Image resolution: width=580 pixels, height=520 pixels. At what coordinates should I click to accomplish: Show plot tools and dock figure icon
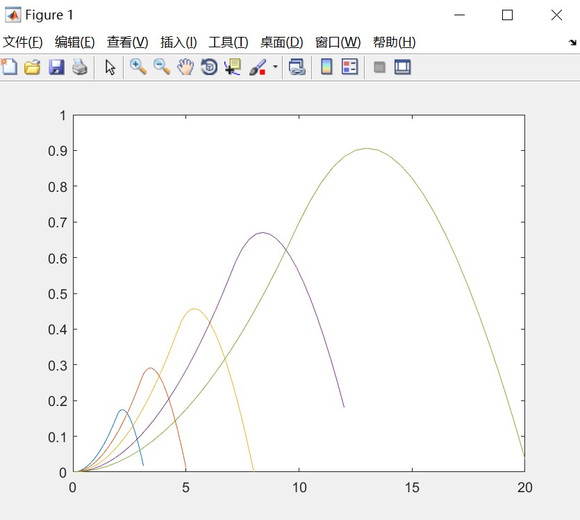(x=402, y=67)
